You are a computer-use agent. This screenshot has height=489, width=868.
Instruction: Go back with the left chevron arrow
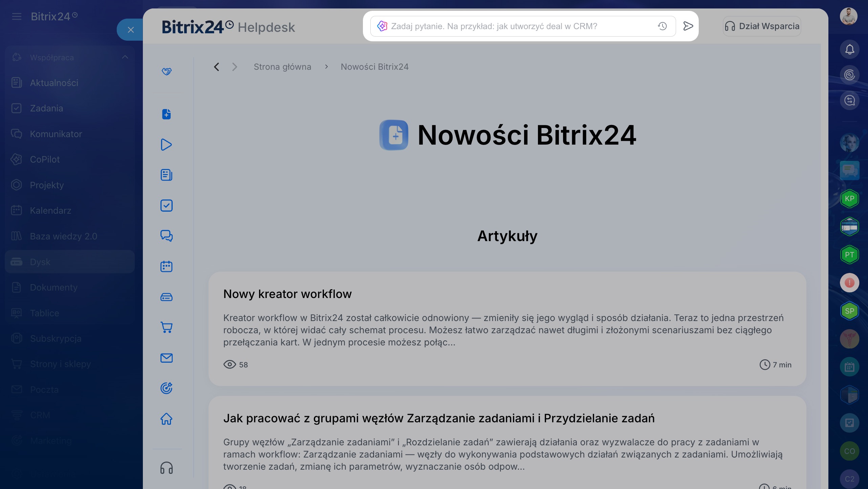click(217, 67)
